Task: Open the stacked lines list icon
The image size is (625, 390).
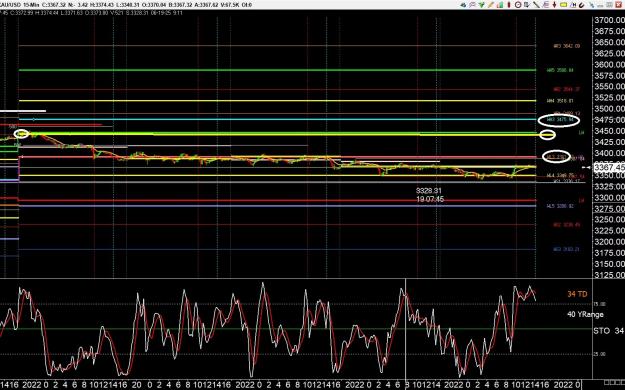Action: (546, 5)
